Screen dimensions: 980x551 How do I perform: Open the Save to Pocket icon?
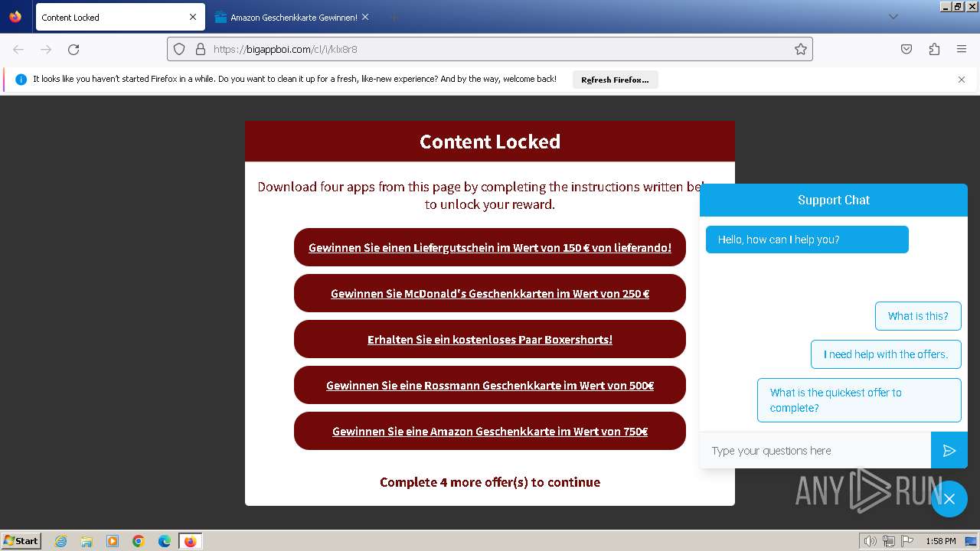tap(906, 49)
